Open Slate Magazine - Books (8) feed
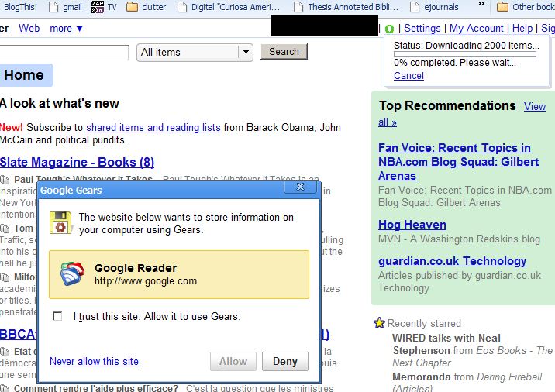555x392 pixels. point(77,162)
